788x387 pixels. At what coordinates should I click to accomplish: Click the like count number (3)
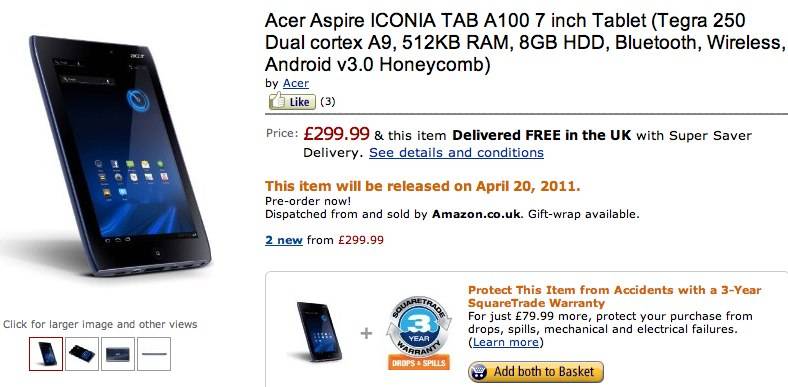(328, 102)
